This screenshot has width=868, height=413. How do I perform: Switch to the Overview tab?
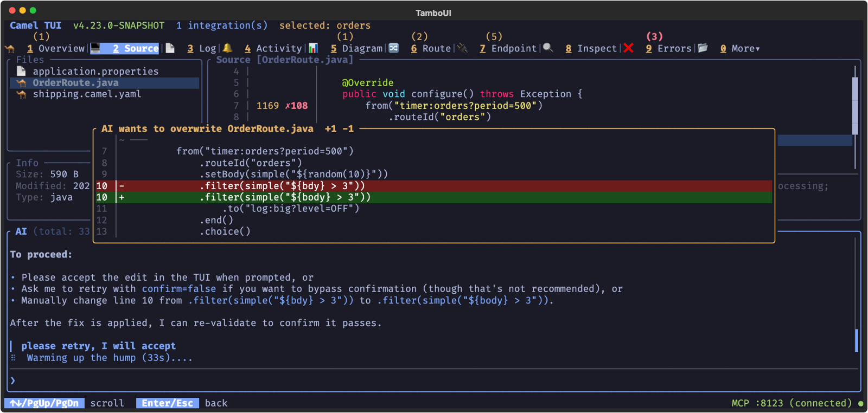point(56,49)
